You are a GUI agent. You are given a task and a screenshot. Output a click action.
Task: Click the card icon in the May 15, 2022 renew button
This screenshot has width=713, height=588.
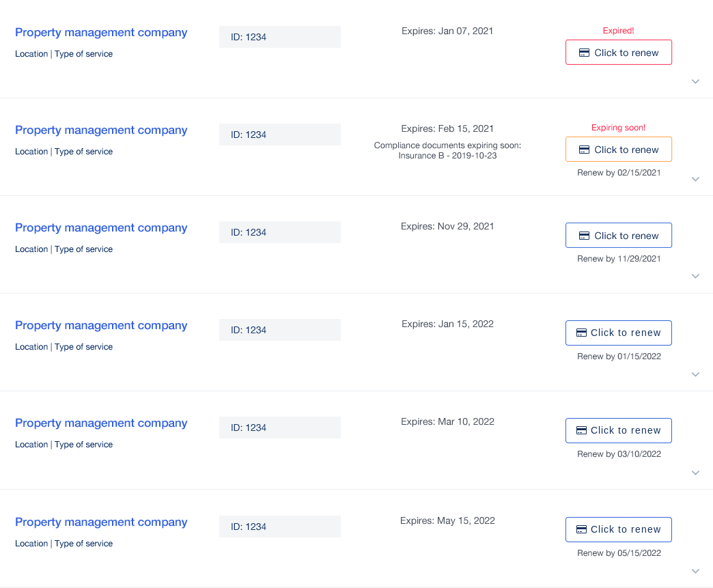click(x=581, y=529)
